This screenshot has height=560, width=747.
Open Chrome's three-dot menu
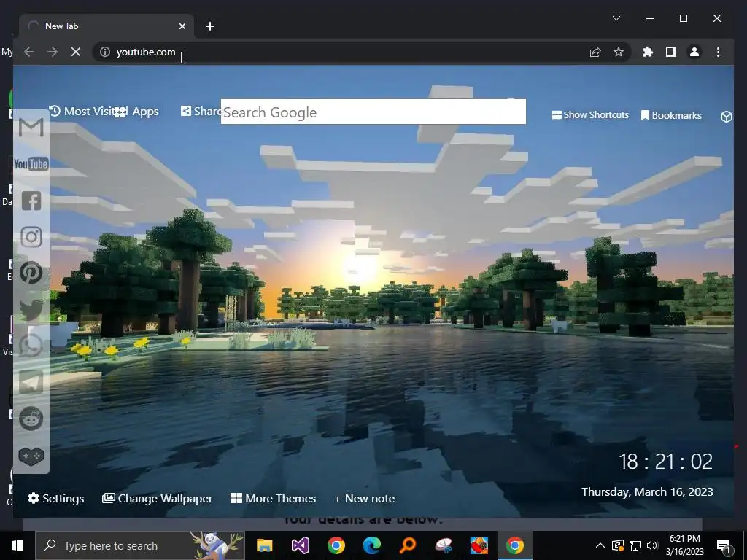click(718, 52)
